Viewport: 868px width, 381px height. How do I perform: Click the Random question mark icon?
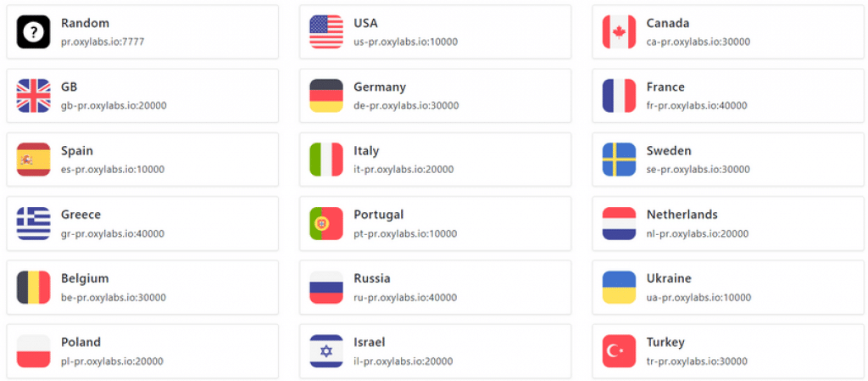33,32
